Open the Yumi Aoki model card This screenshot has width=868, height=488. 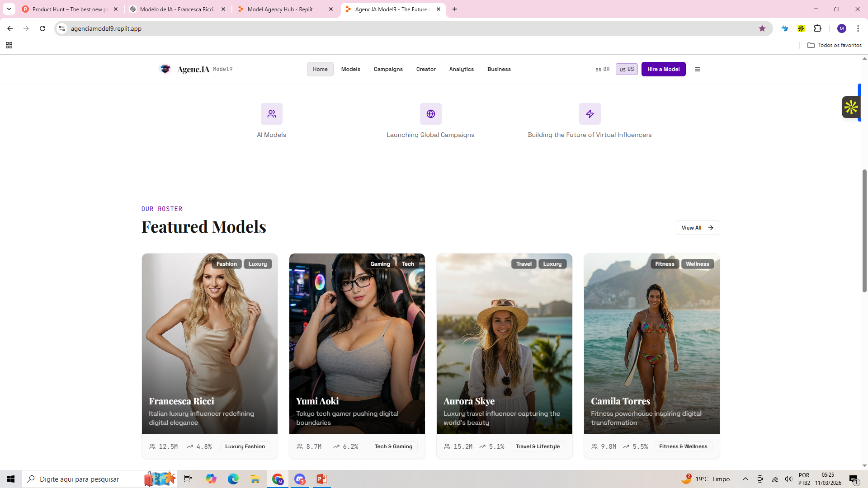(357, 343)
